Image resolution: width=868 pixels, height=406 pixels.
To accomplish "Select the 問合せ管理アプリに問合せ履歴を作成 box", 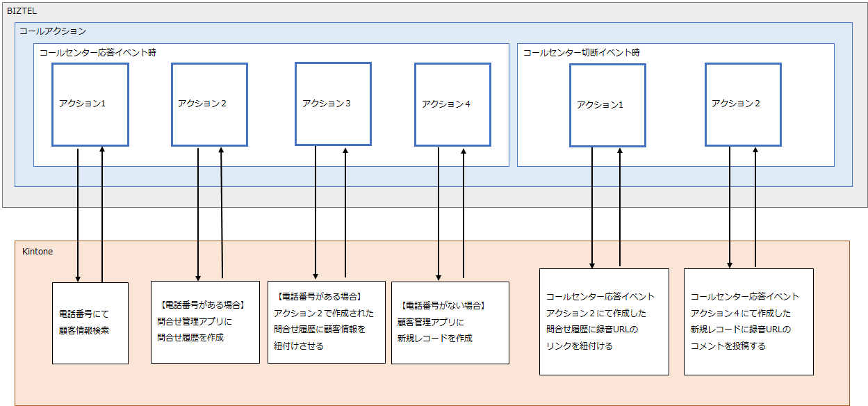I will pyautogui.click(x=205, y=322).
